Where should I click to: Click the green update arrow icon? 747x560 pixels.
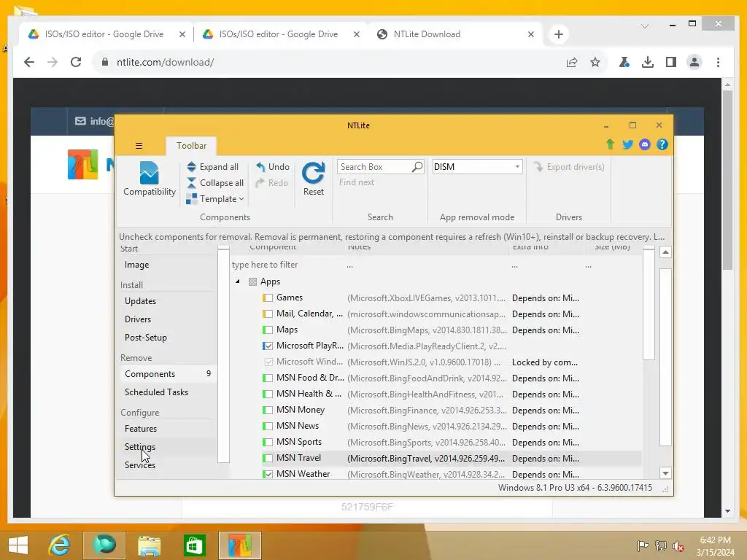(610, 144)
